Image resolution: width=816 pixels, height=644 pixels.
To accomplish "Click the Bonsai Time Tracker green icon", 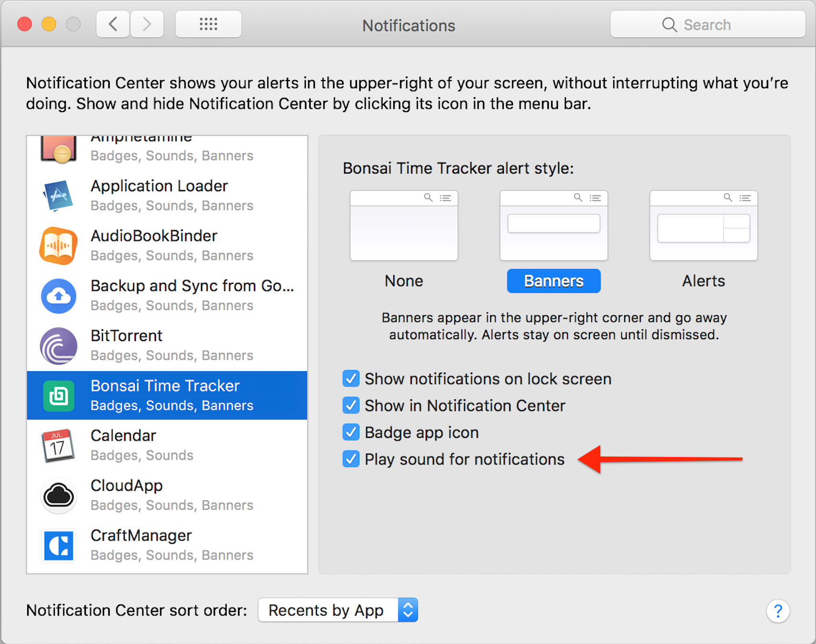I will pyautogui.click(x=59, y=395).
